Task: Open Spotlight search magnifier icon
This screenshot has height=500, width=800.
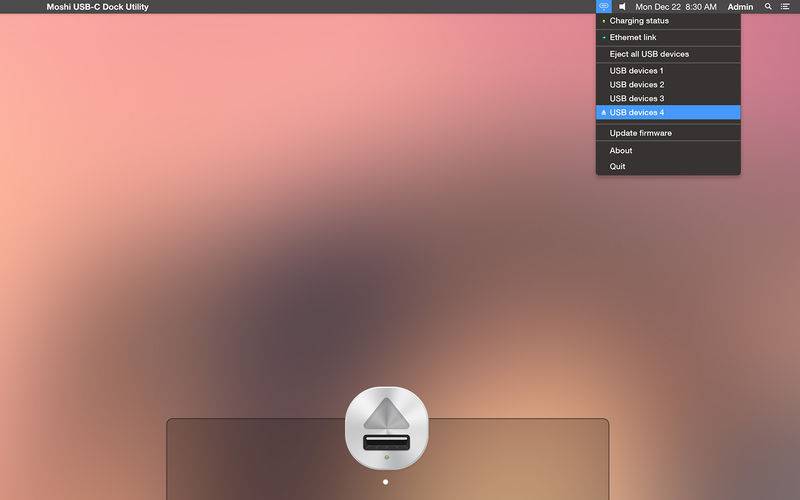Action: [x=768, y=7]
